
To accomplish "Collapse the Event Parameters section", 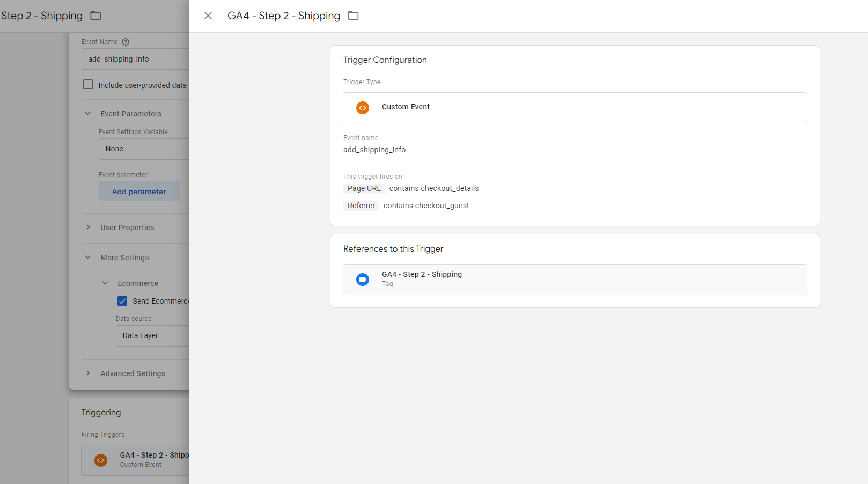I will (x=88, y=114).
